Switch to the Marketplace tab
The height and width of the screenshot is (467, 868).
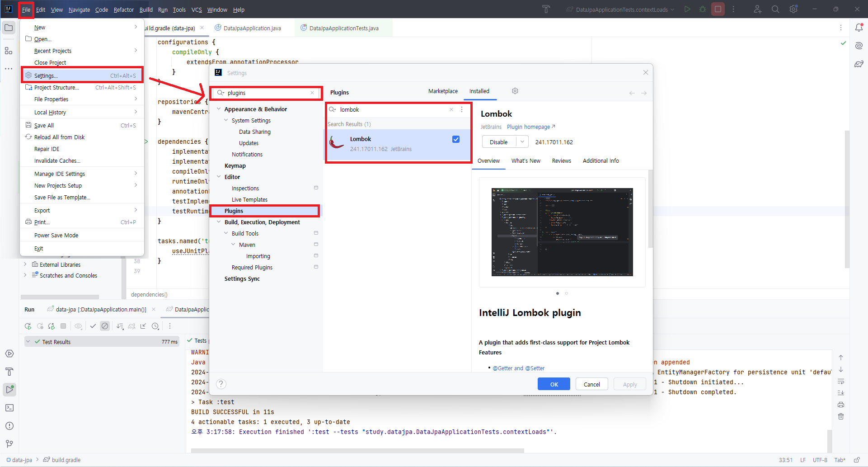pos(443,91)
